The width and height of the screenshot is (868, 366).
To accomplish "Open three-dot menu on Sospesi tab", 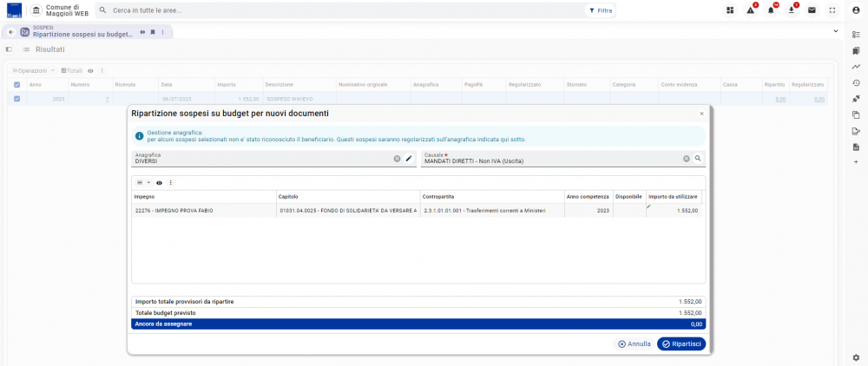I will point(163,32).
